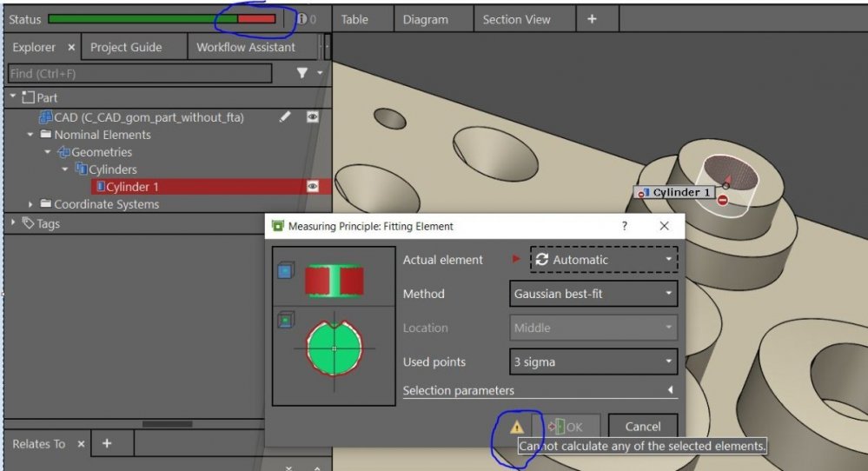
Task: Expand the Coordinate Systems folder
Action: (x=31, y=204)
